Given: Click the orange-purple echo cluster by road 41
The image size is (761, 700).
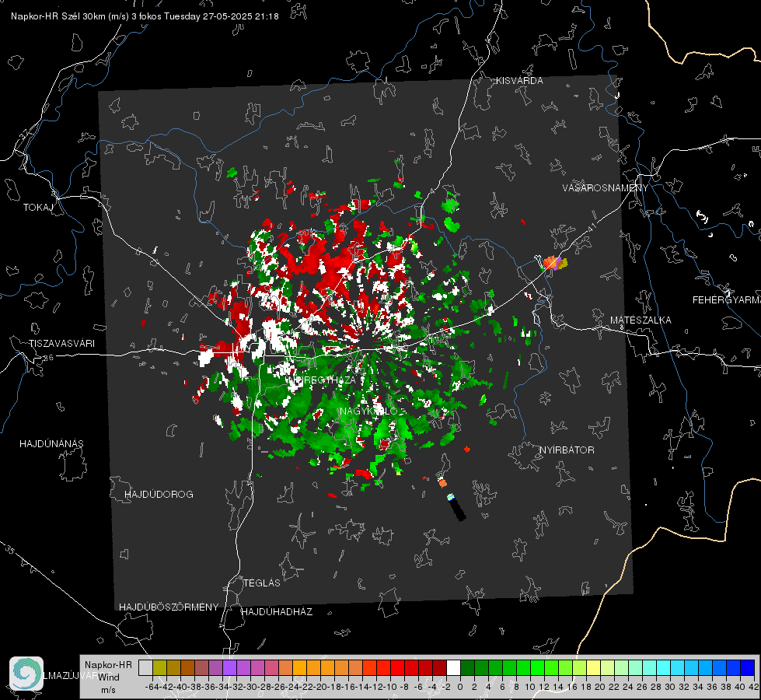Looking at the screenshot, I should (554, 264).
